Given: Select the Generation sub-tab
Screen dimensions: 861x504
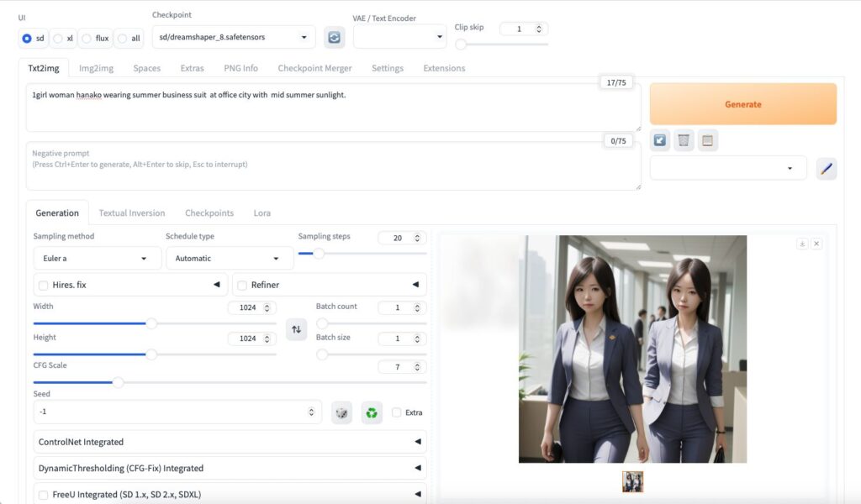Looking at the screenshot, I should (57, 213).
